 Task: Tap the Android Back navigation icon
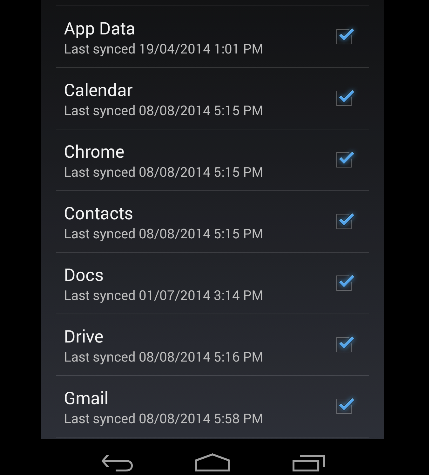[x=117, y=463]
